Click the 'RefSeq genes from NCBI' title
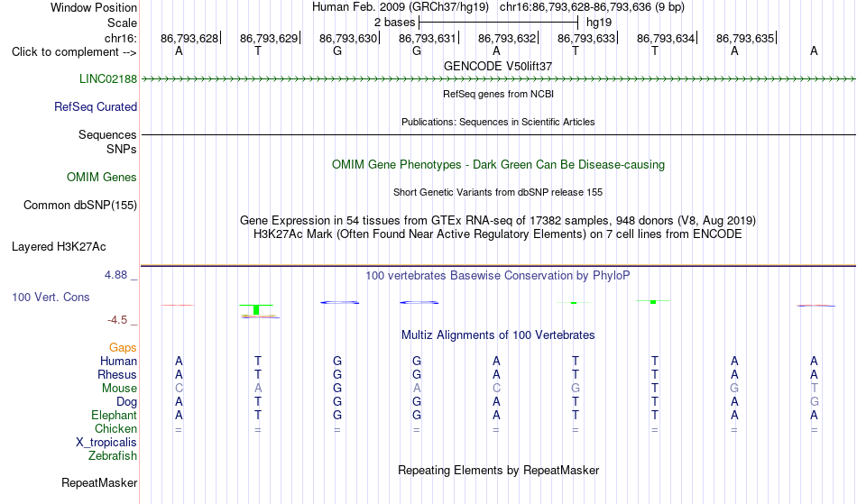 pyautogui.click(x=498, y=94)
